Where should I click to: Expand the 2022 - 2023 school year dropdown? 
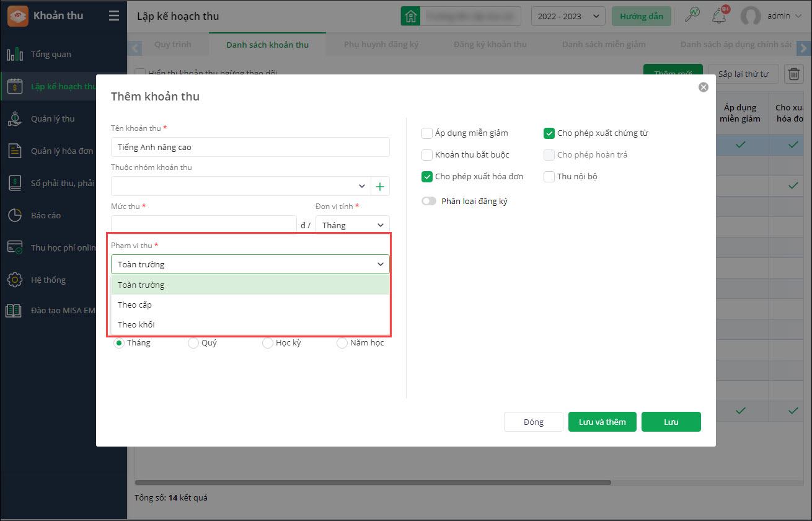568,16
